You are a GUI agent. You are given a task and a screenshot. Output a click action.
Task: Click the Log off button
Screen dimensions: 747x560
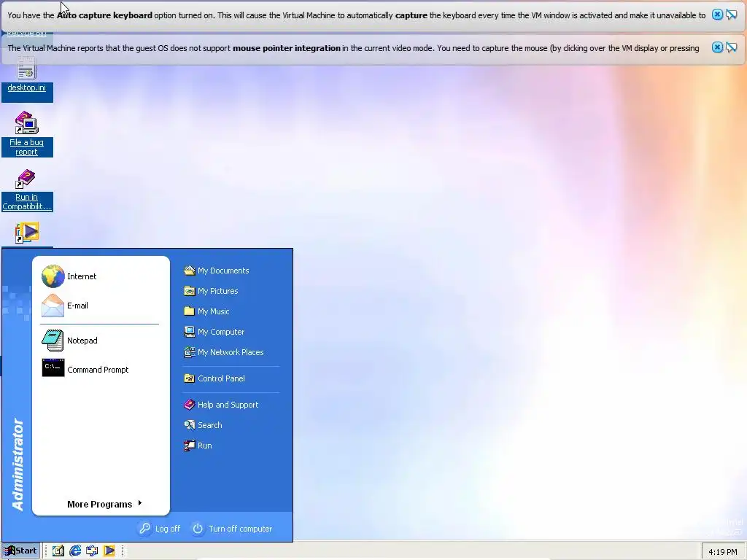(x=160, y=529)
